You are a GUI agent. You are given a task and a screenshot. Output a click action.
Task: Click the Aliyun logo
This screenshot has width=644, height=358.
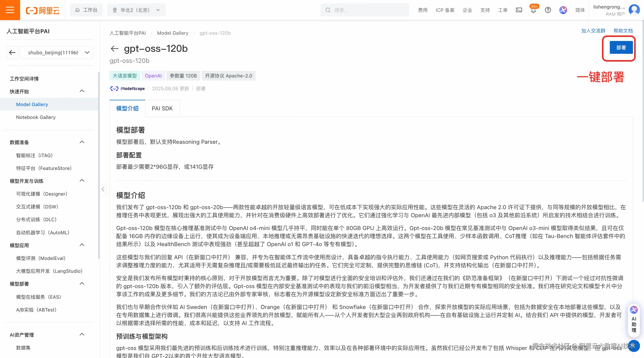43,10
